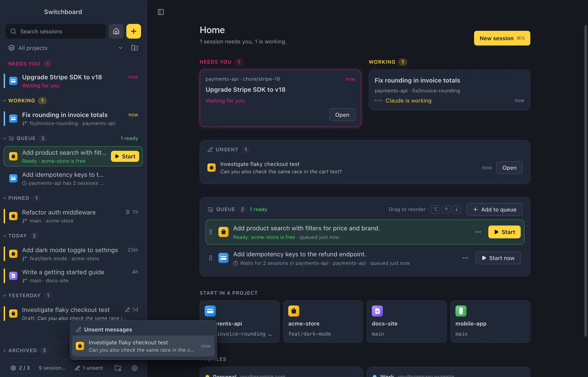Click the move-up arrow key in queue header

[x=446, y=209]
